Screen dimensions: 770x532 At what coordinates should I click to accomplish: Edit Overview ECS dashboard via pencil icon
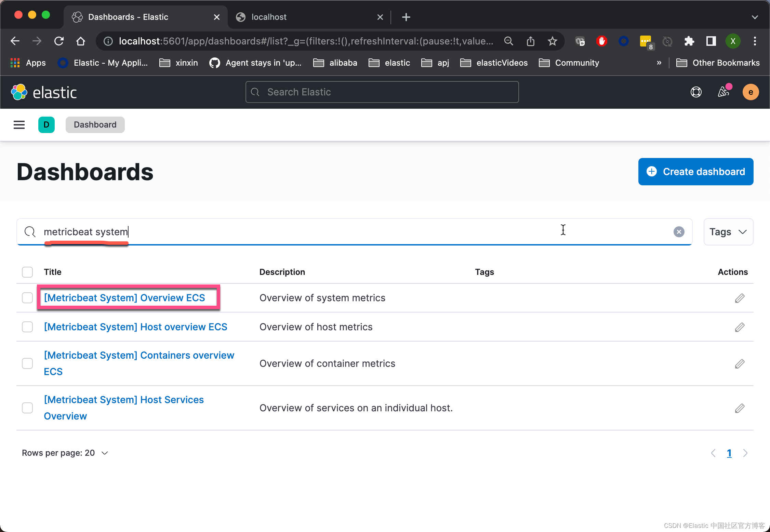(740, 298)
